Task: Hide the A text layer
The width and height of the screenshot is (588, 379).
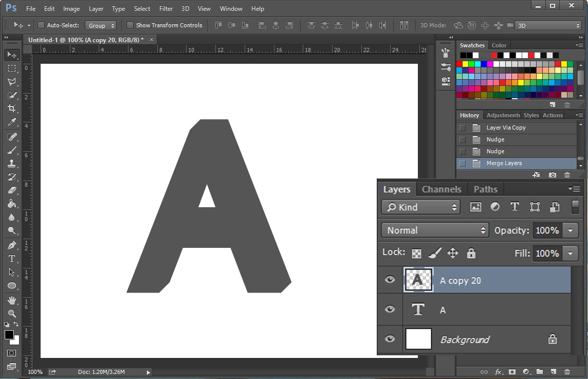Action: (390, 309)
